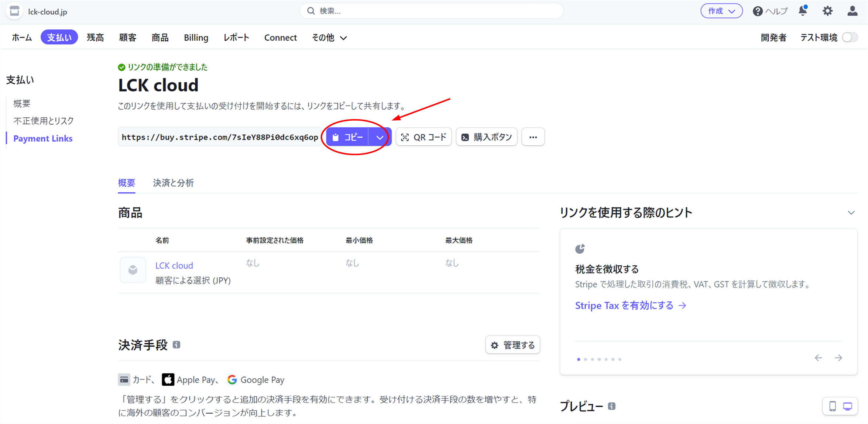
Task: Select Payment Links in the sidebar
Action: pyautogui.click(x=43, y=138)
